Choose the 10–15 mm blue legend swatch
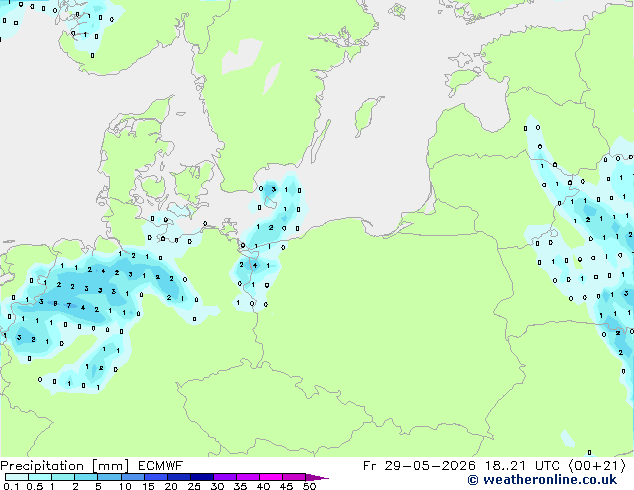This screenshot has width=634, height=490. tap(133, 477)
